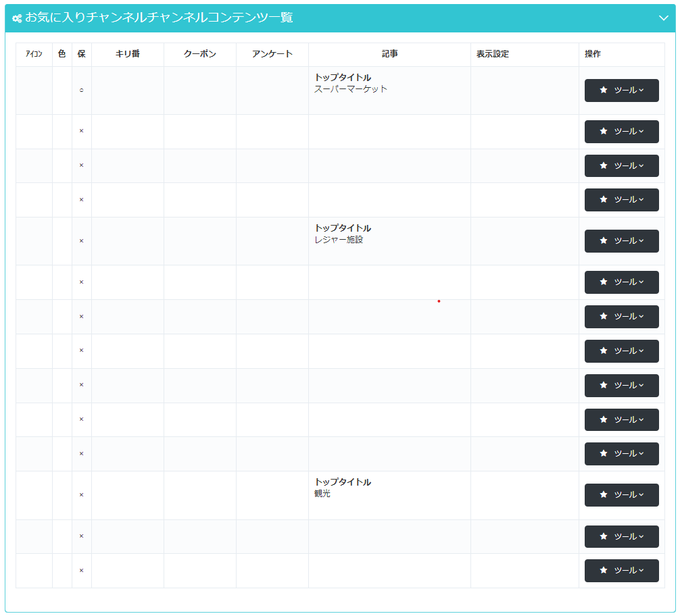Click the 色 column header
This screenshot has height=616, width=680.
click(x=62, y=54)
